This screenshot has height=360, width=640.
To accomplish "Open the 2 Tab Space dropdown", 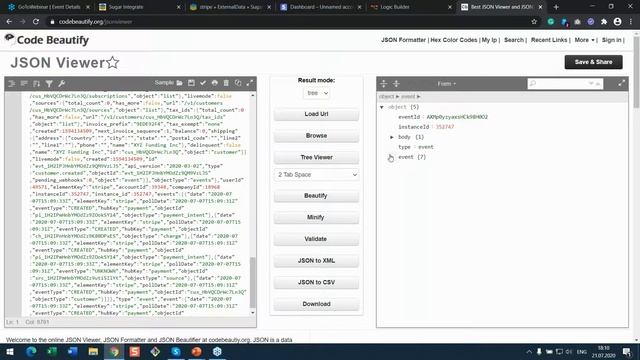I will 316,175.
